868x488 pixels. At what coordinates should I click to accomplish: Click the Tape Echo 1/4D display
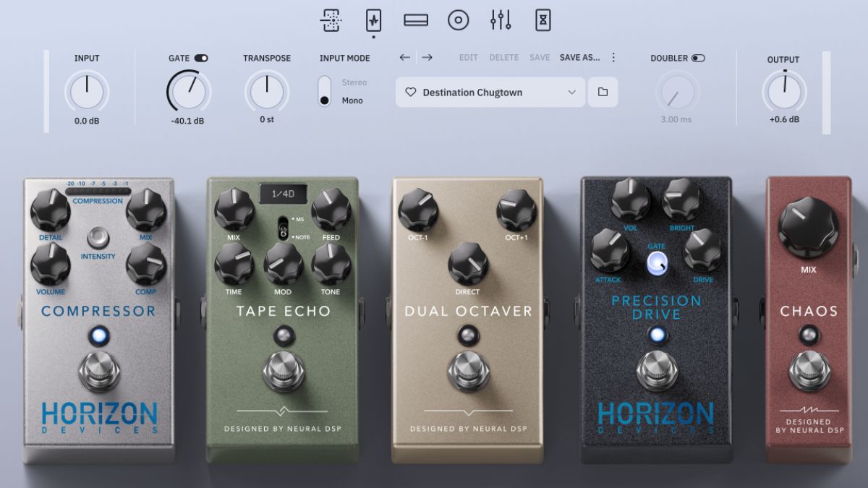tap(283, 194)
